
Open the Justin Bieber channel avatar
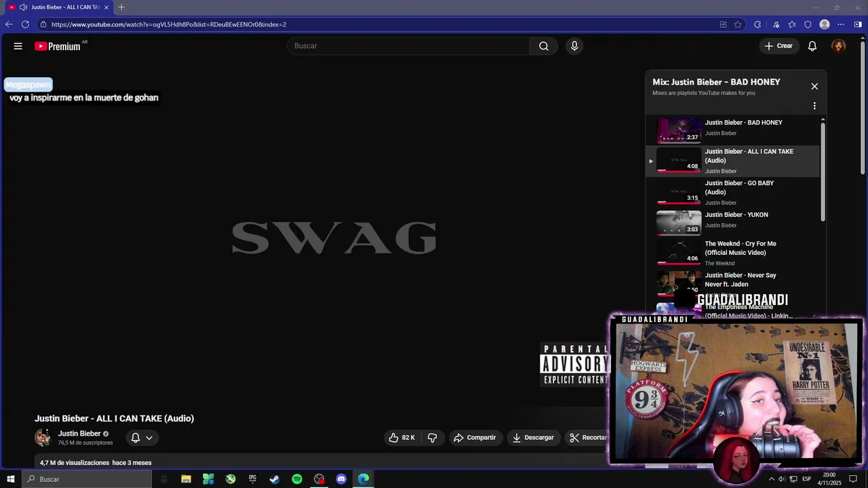[43, 438]
